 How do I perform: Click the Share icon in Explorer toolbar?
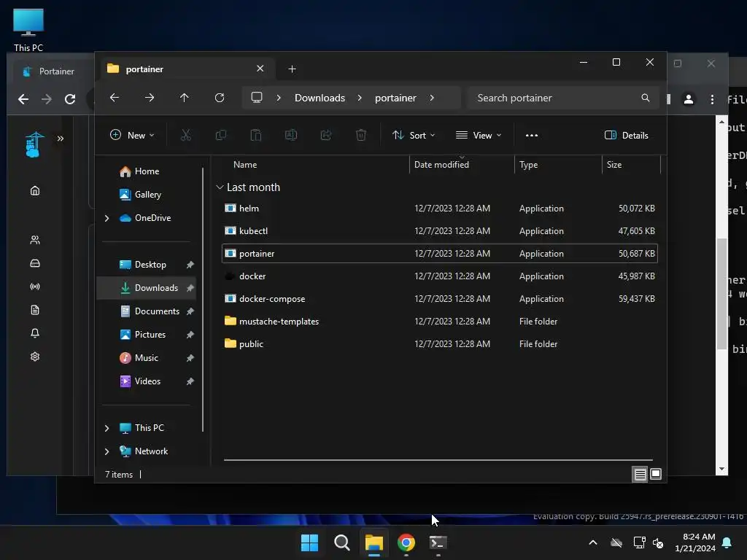click(326, 135)
